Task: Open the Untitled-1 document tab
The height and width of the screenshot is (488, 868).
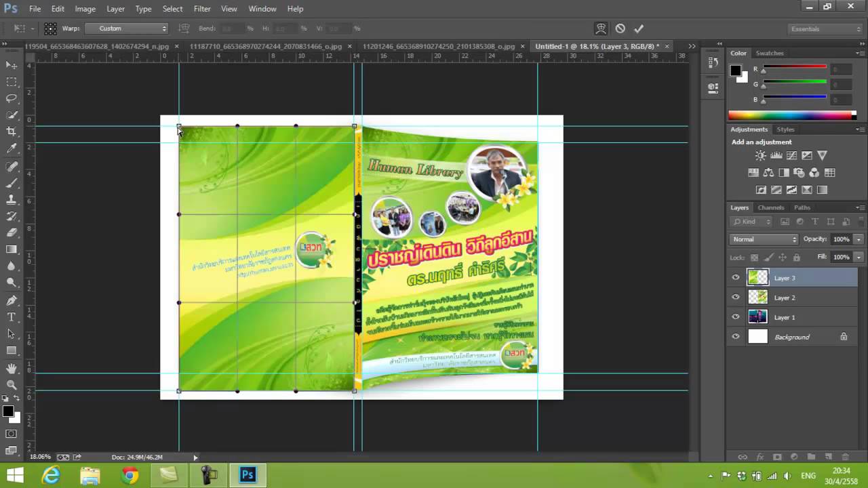Action: coord(597,46)
